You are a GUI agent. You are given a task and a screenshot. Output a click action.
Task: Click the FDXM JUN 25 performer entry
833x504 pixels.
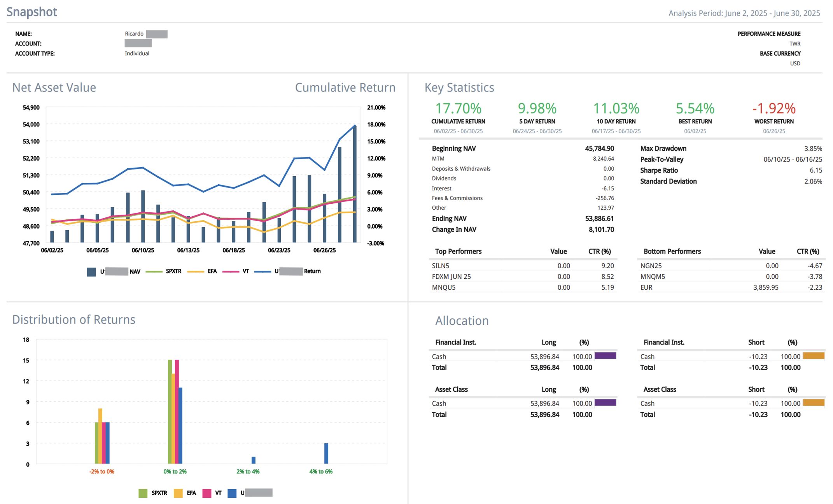tap(451, 276)
